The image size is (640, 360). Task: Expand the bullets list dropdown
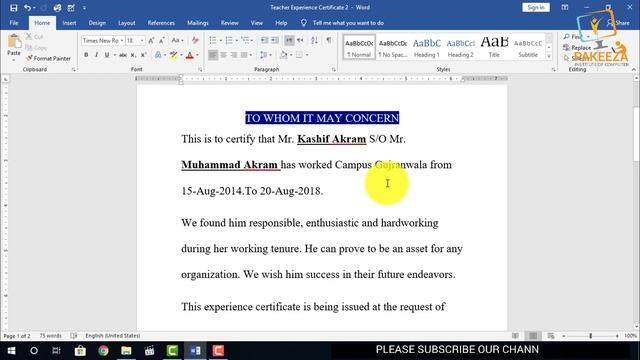[220, 41]
